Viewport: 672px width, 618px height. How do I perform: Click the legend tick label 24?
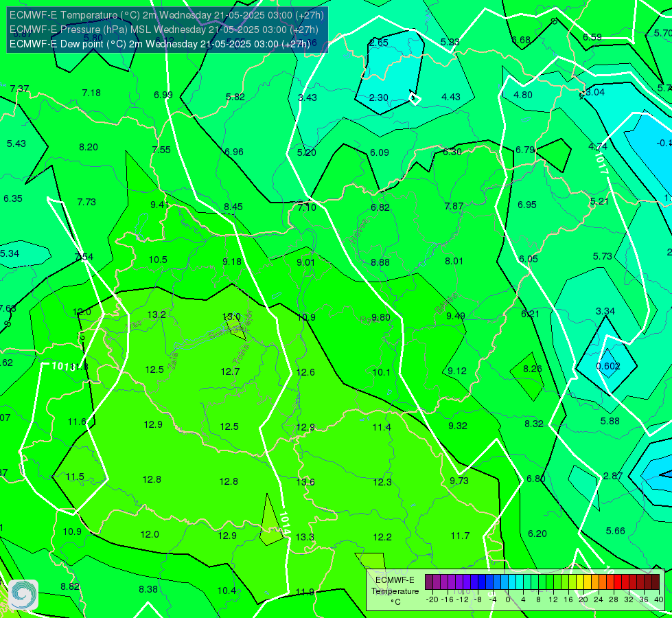click(x=599, y=599)
